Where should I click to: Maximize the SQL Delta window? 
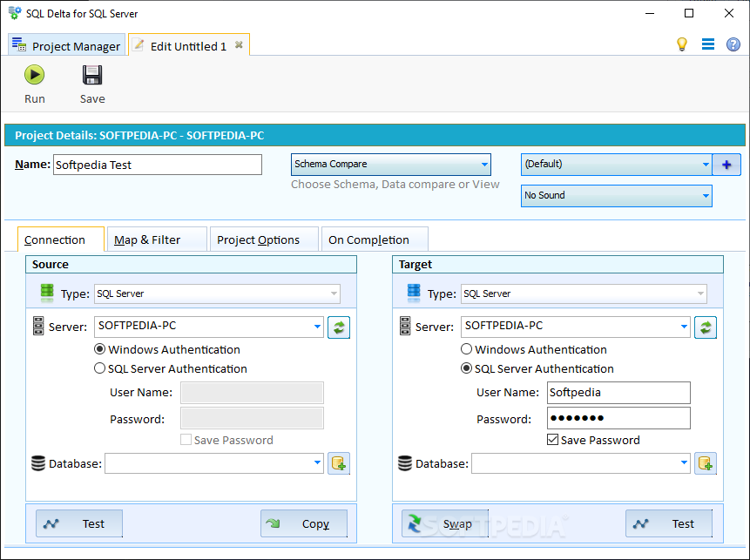coord(689,13)
